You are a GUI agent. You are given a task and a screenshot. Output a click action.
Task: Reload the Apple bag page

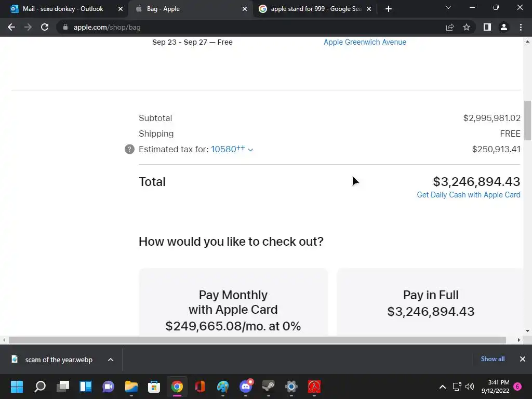click(45, 27)
